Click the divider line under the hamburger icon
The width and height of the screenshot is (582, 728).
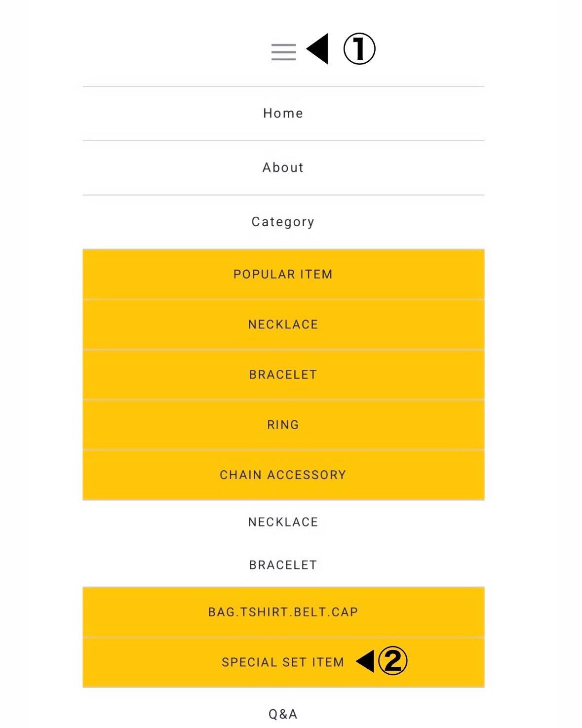[283, 86]
